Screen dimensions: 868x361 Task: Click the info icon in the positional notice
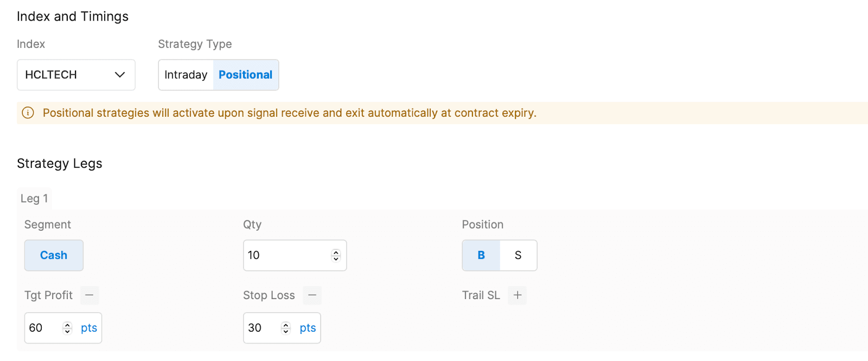coord(28,113)
